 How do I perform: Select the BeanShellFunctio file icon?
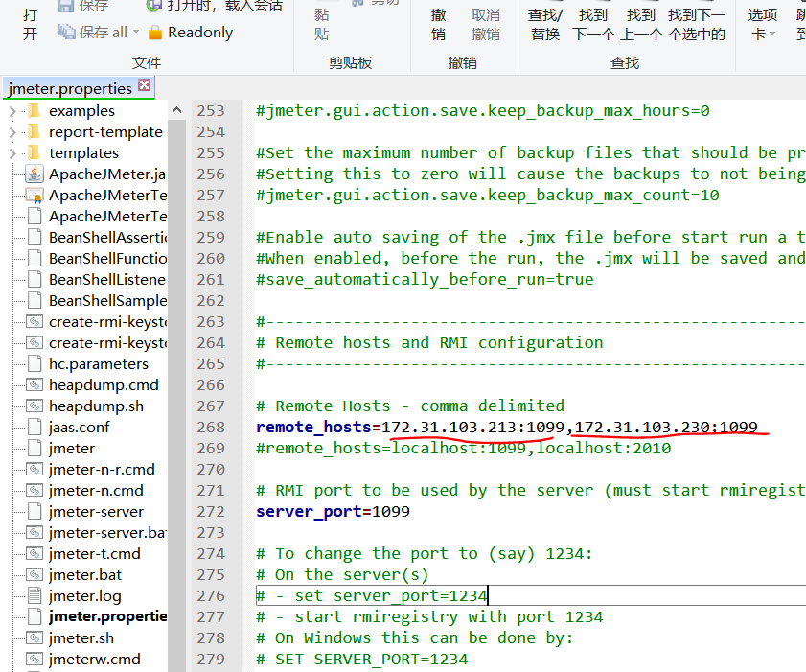[35, 258]
